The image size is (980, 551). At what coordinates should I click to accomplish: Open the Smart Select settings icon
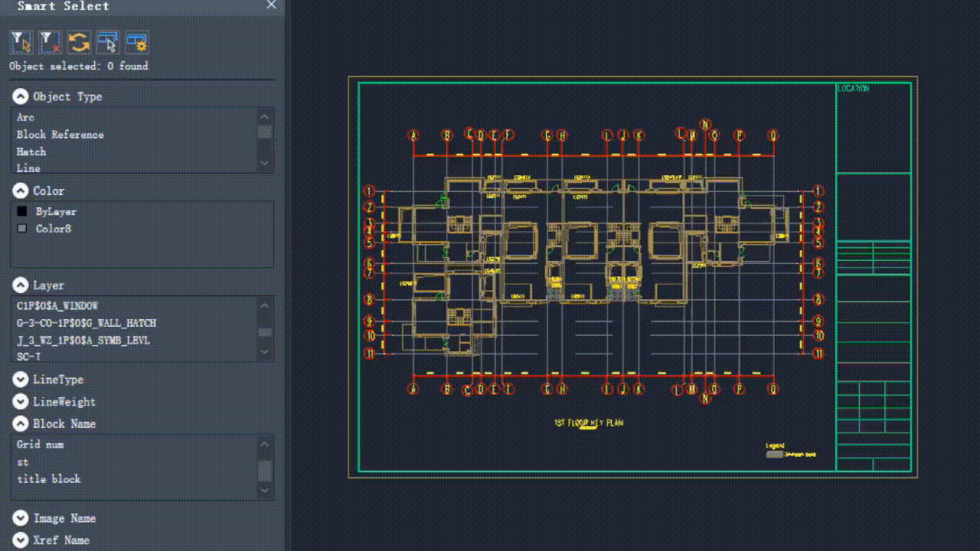pyautogui.click(x=136, y=42)
